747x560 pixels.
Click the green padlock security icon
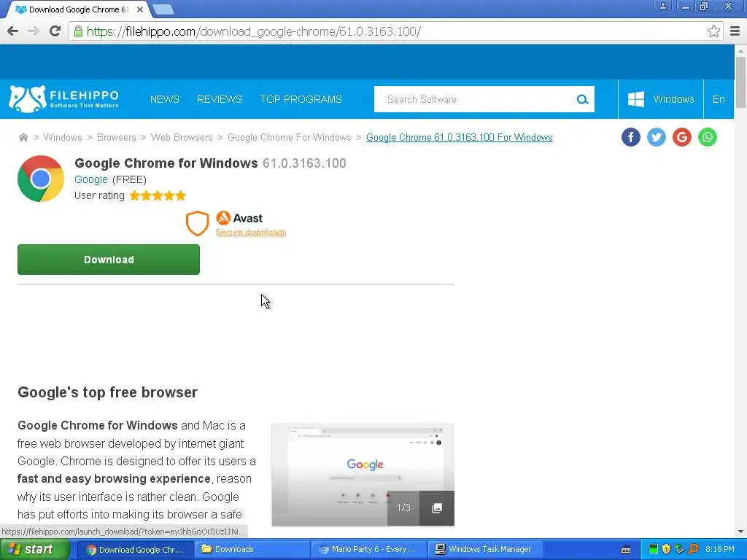click(x=78, y=31)
